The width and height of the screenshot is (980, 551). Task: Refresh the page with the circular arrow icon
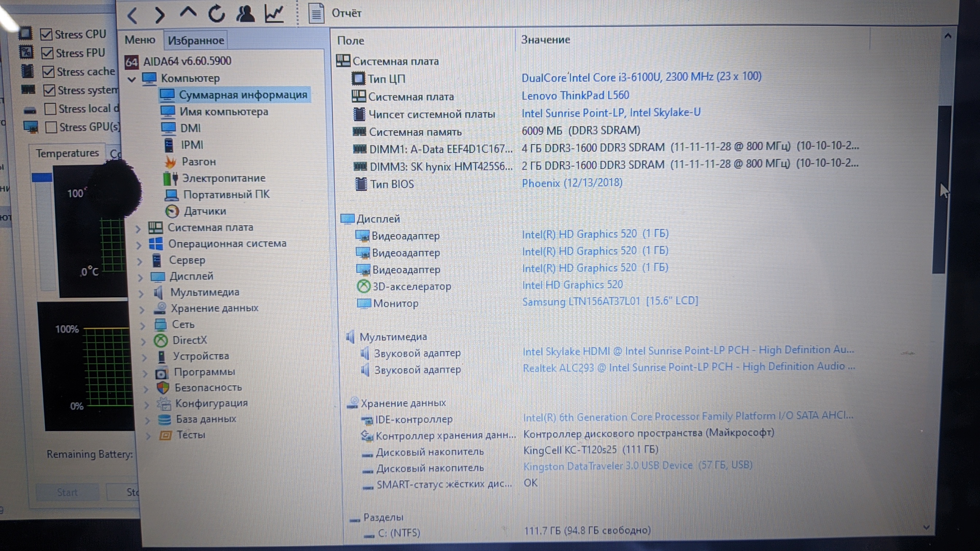coord(217,13)
